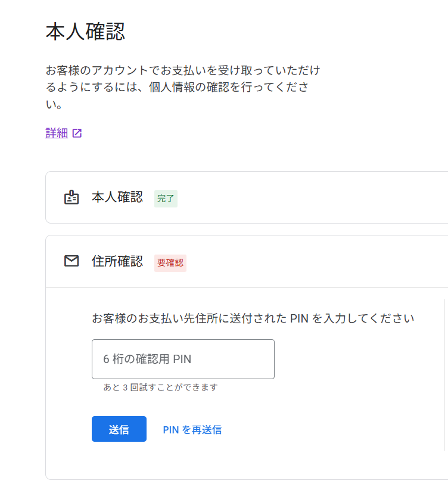Click blank area below the 送信 button

click(119, 460)
